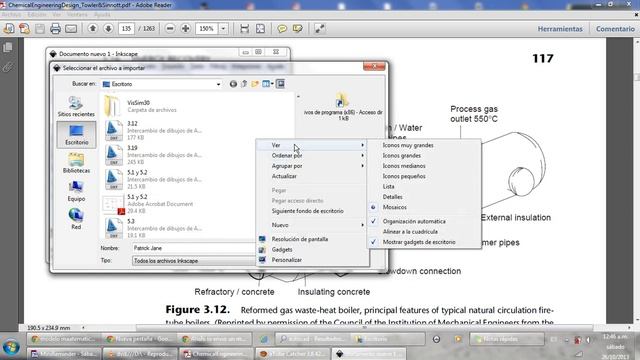Click the Windows Start orb

[11, 347]
